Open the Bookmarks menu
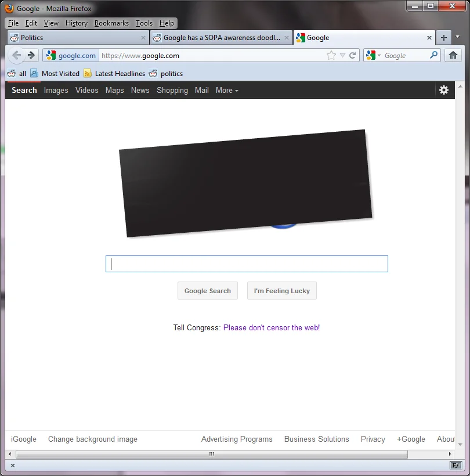This screenshot has width=470, height=476. [111, 23]
